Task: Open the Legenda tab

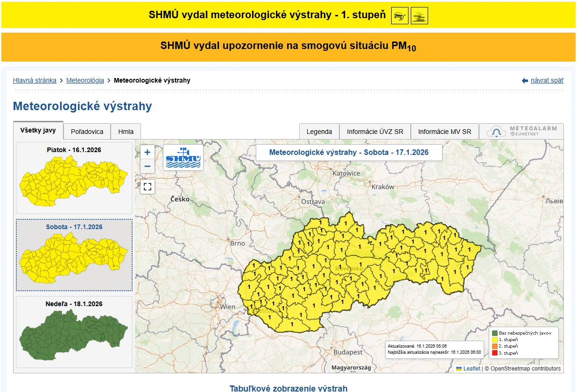Action: point(319,132)
